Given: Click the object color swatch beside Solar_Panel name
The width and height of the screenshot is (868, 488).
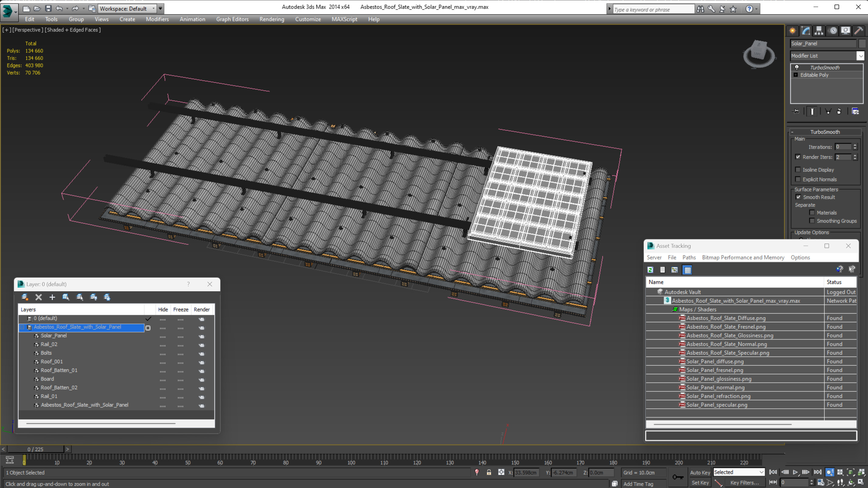Looking at the screenshot, I should [x=862, y=43].
